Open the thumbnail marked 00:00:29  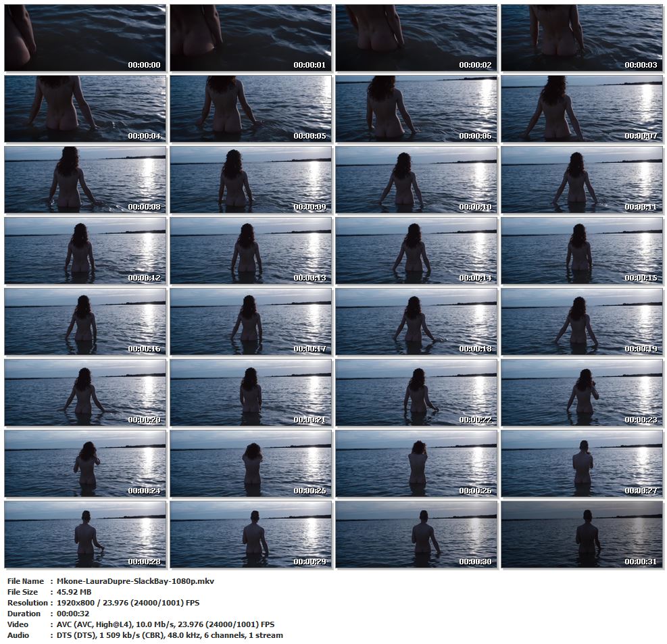coord(251,535)
